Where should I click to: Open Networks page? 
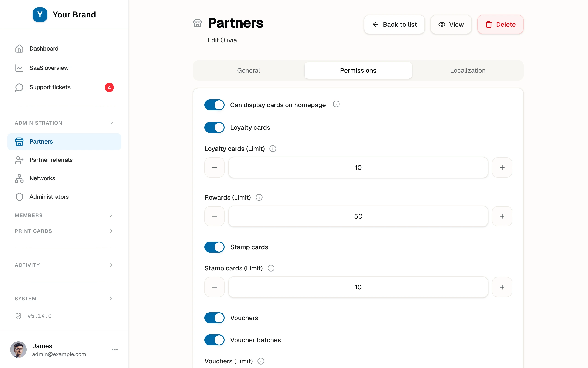pyautogui.click(x=64, y=178)
